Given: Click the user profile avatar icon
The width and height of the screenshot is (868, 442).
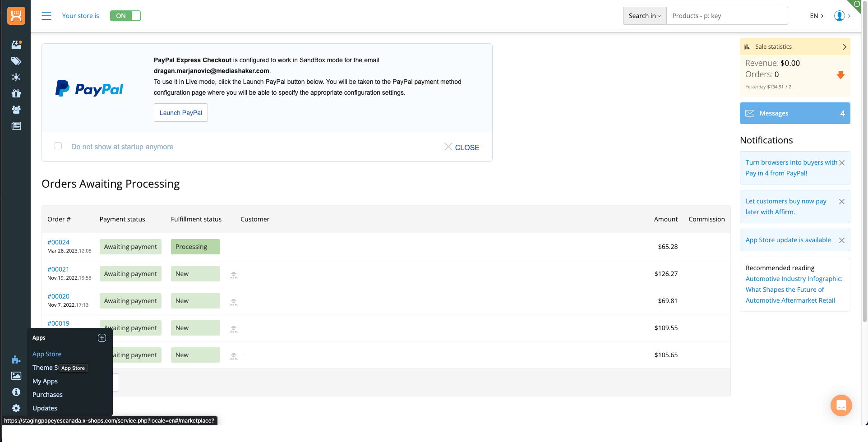Looking at the screenshot, I should (840, 16).
